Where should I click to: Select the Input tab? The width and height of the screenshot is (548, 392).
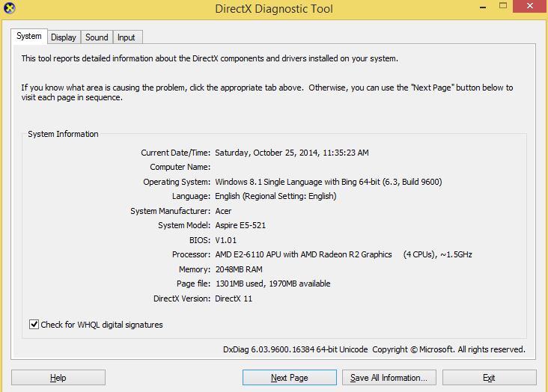[127, 37]
